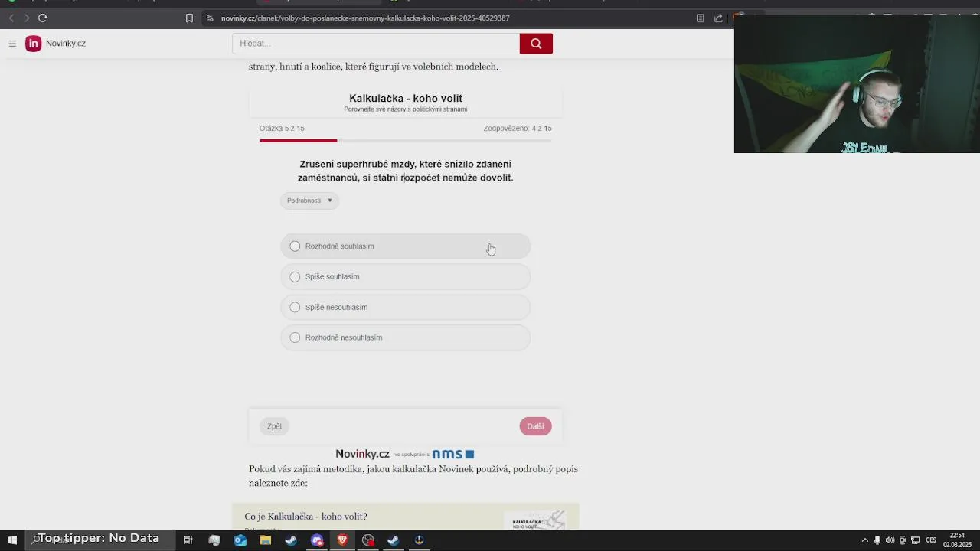Open the clock and date 22:54
980x551 pixels.
(957, 540)
